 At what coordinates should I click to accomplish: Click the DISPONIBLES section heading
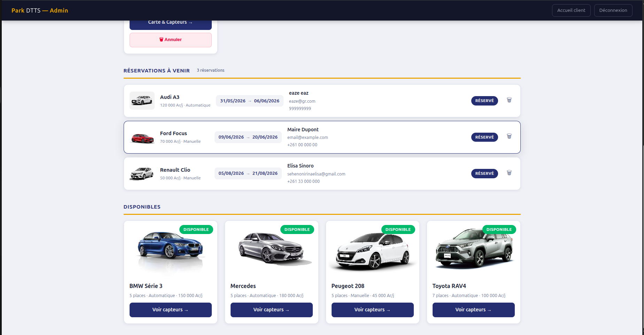pyautogui.click(x=142, y=207)
